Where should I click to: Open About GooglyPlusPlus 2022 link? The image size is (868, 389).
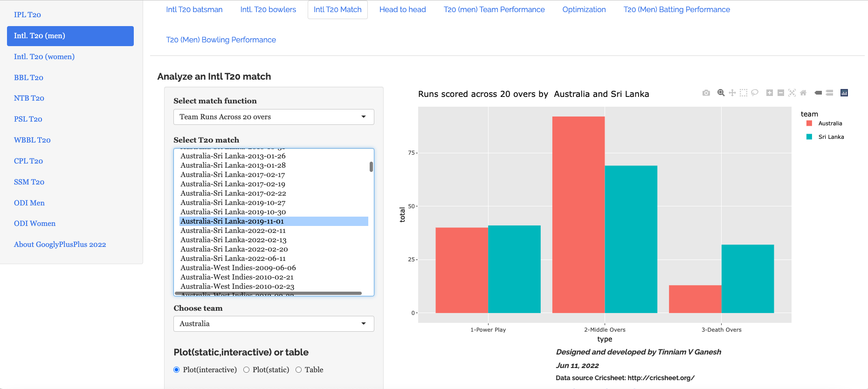(x=60, y=245)
